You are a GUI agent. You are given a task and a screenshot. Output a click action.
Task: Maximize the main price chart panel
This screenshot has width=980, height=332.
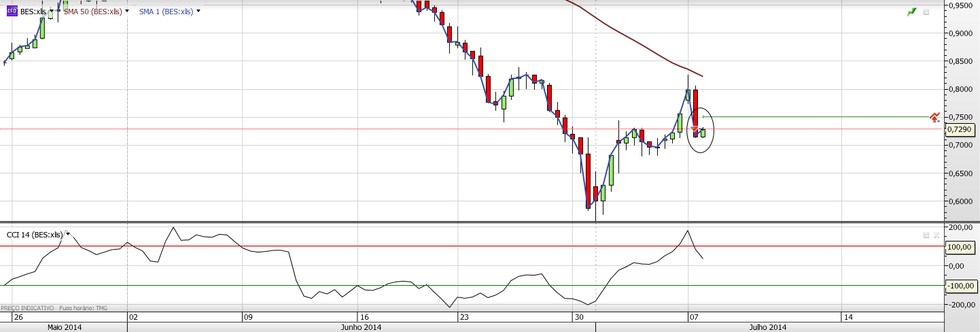[926, 12]
